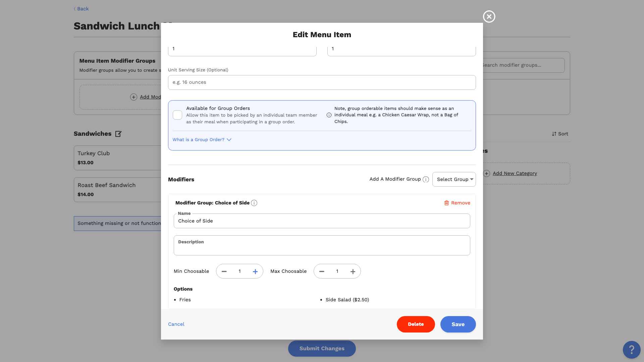Click the Add New Category plus icon
644x362 pixels.
coord(486,173)
